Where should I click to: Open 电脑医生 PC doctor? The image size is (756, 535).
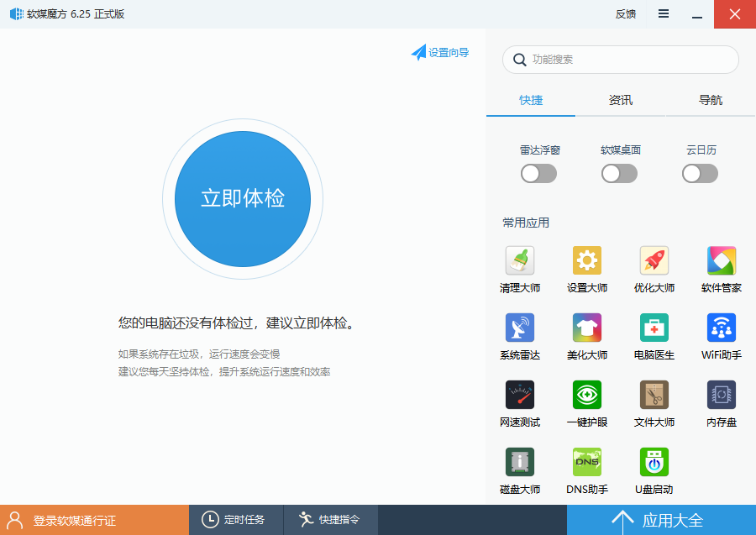coord(654,336)
